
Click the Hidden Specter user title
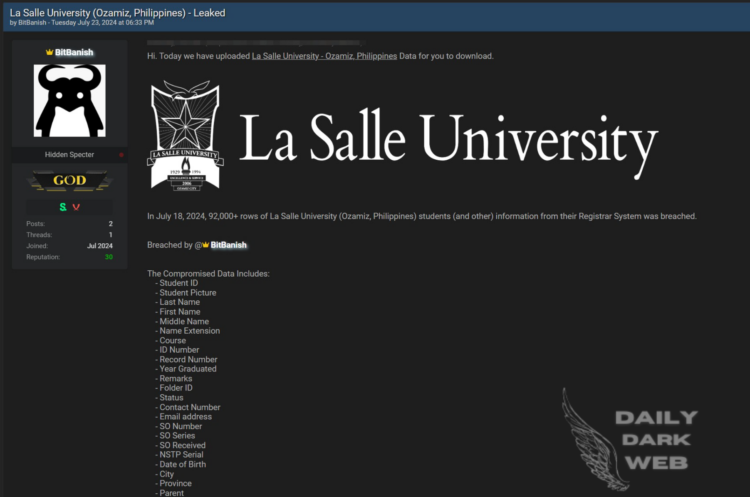click(69, 155)
